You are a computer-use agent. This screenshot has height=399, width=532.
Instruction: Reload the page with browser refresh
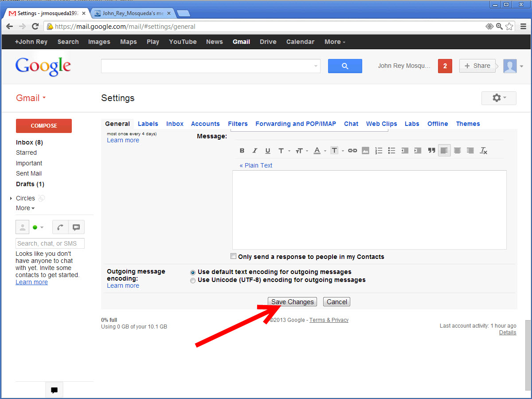[35, 27]
